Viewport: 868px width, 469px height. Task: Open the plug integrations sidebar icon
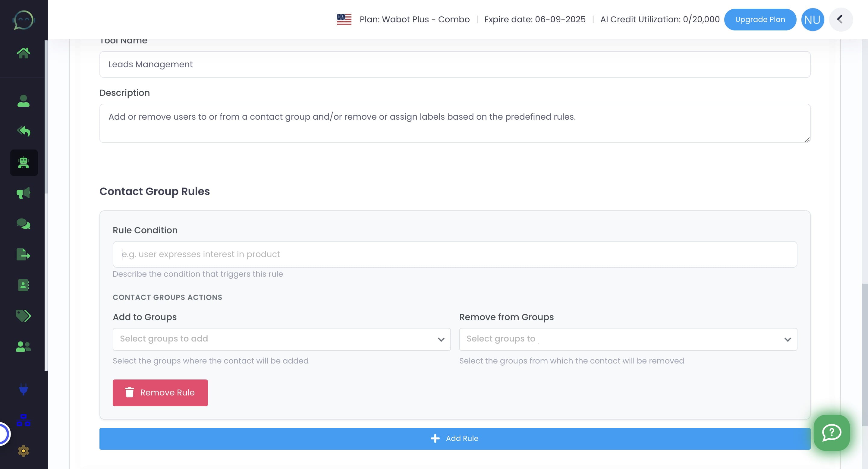[x=23, y=389]
